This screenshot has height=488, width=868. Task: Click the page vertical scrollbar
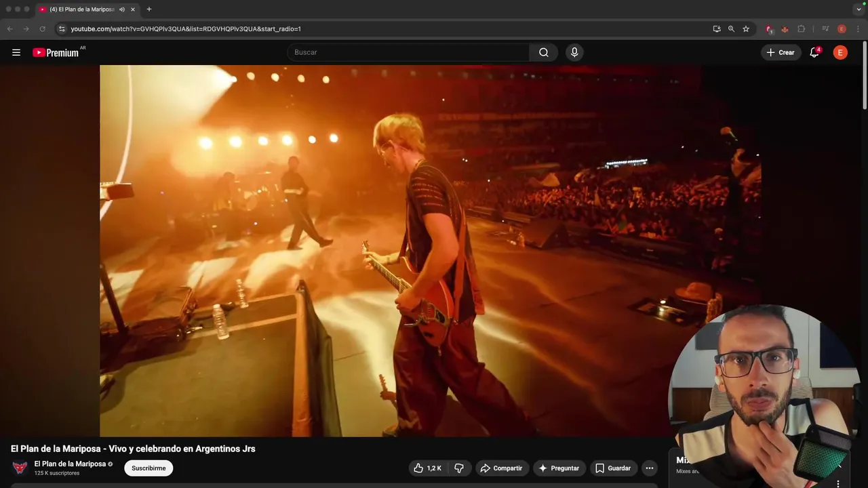coord(865,75)
